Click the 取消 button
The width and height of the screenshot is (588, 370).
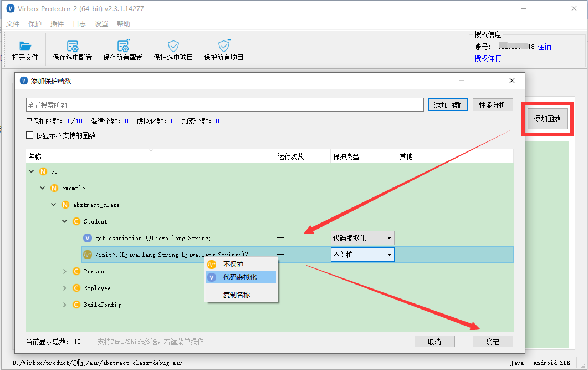pyautogui.click(x=434, y=342)
